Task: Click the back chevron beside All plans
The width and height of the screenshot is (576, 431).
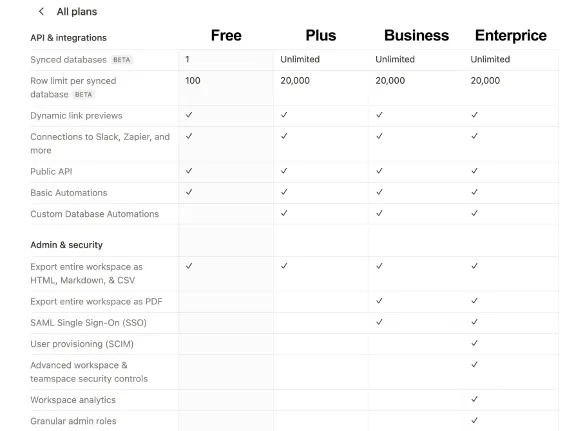Action: pyautogui.click(x=41, y=11)
